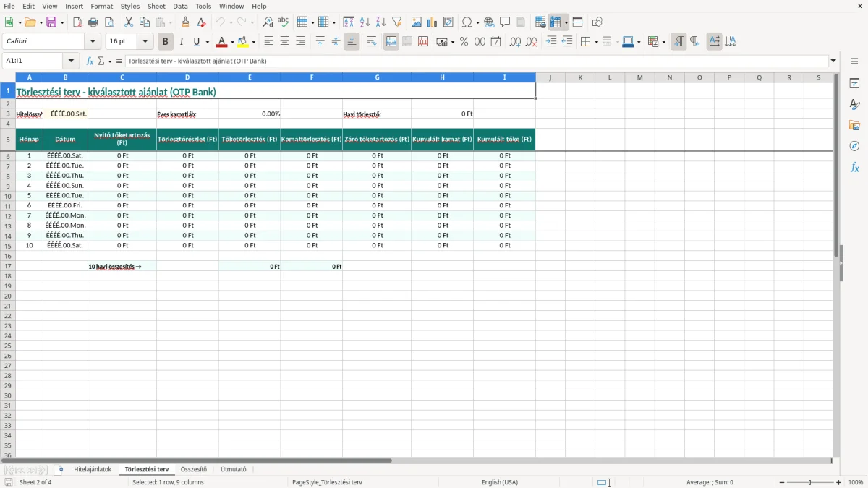The width and height of the screenshot is (868, 488).
Task: Click zoom out minus button
Action: click(x=782, y=482)
